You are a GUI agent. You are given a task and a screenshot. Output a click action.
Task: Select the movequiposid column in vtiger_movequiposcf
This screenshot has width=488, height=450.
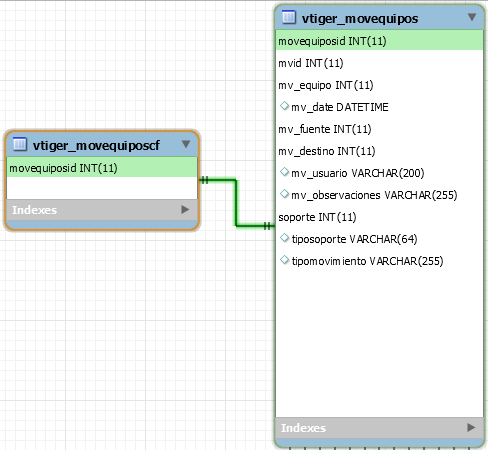[x=102, y=168]
